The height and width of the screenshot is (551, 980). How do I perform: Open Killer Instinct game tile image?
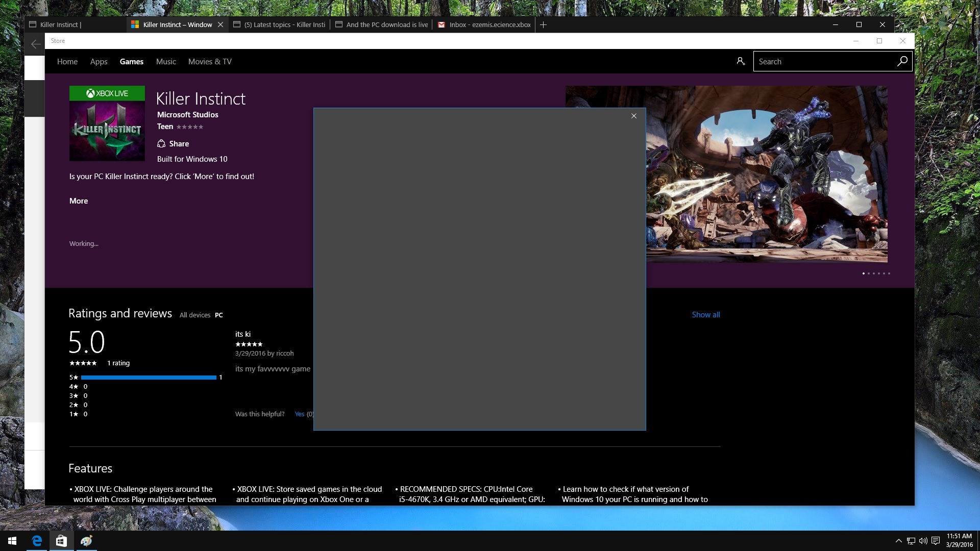pos(107,123)
